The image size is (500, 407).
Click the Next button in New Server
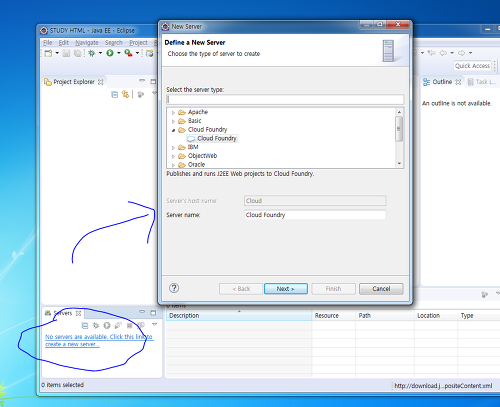[x=286, y=289]
